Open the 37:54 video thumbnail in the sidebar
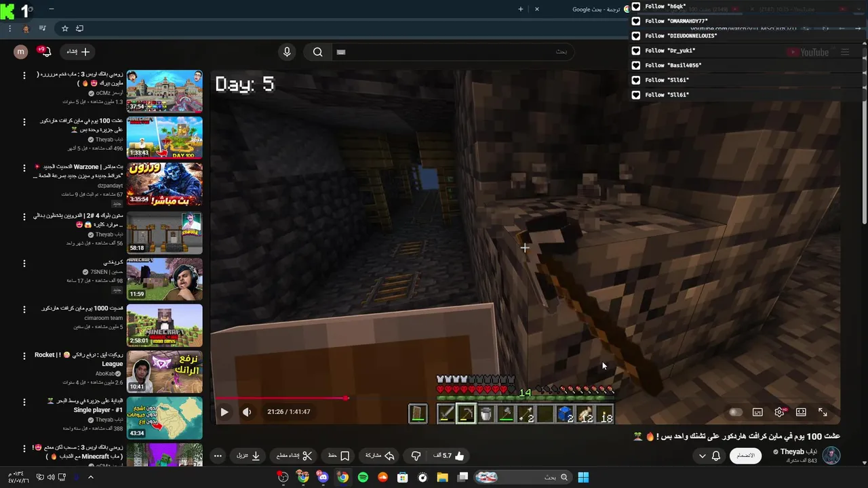The image size is (868, 488). (x=164, y=91)
